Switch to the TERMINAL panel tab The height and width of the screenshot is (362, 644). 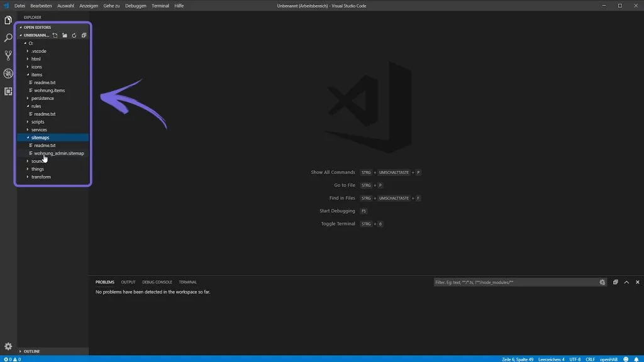tap(187, 282)
